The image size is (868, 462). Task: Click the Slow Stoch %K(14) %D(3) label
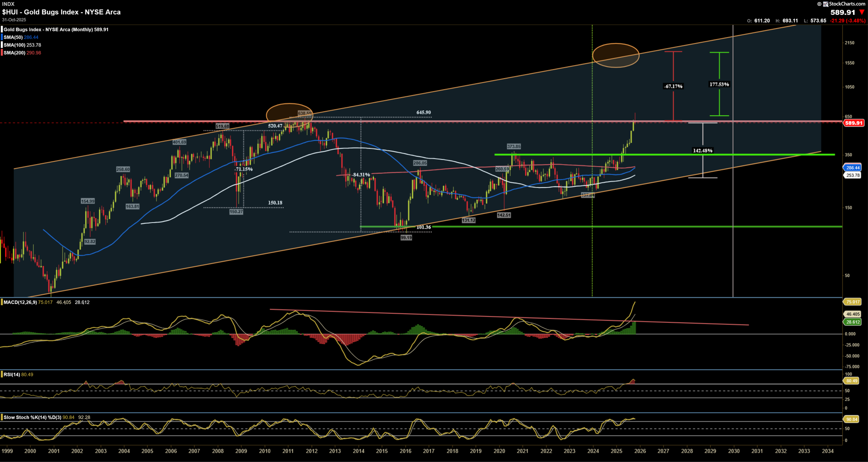[x=32, y=417]
